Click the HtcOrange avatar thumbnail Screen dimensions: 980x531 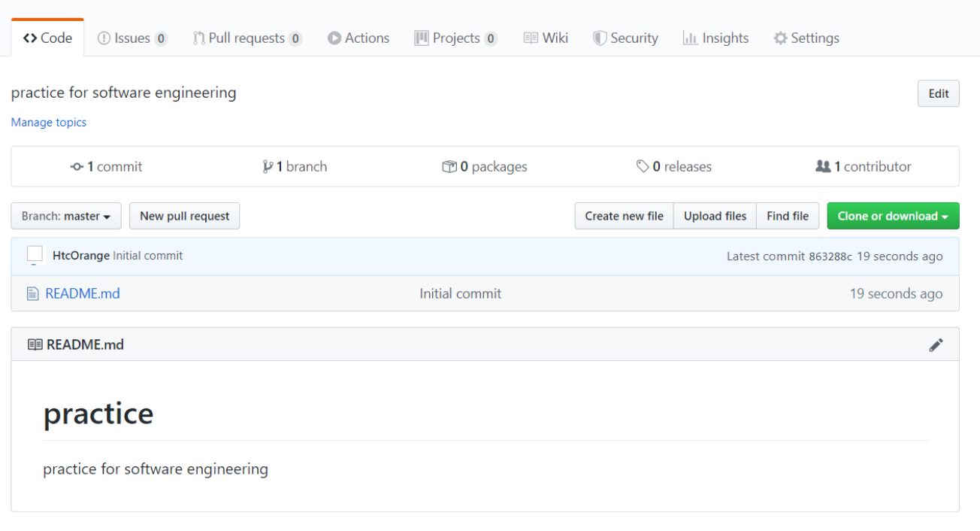coord(35,255)
